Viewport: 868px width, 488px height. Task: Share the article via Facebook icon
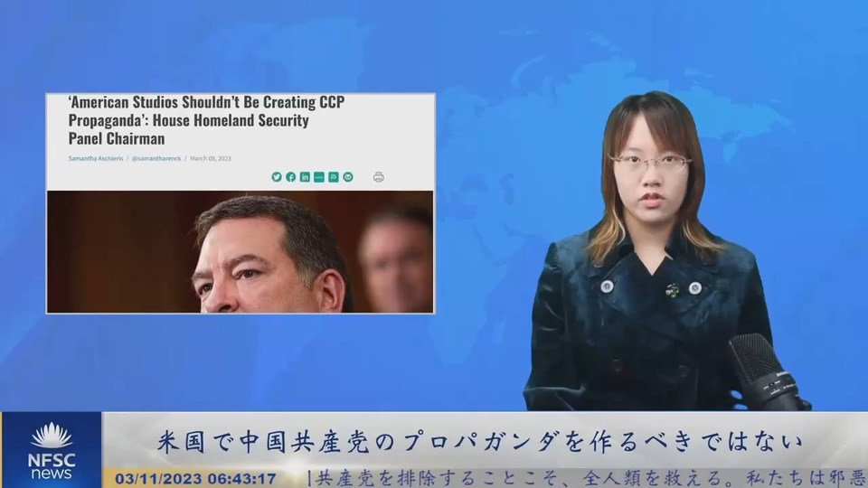click(290, 177)
